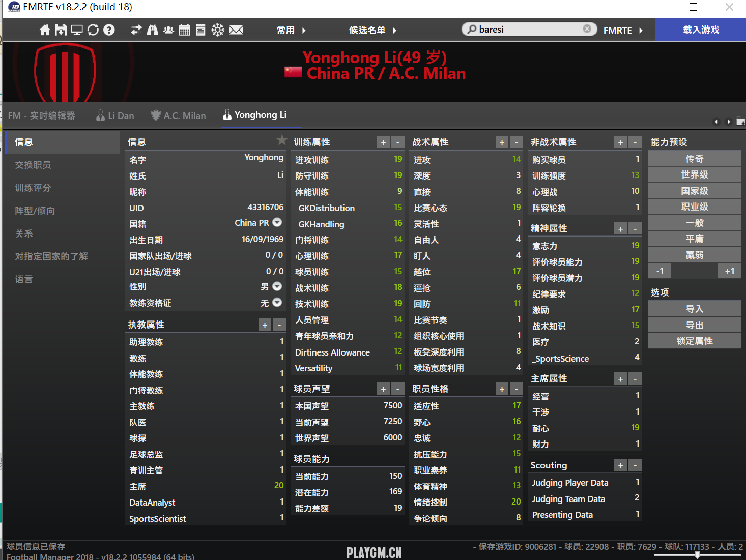Click the right tab-scroll arrow
This screenshot has height=560, width=746.
click(x=729, y=122)
